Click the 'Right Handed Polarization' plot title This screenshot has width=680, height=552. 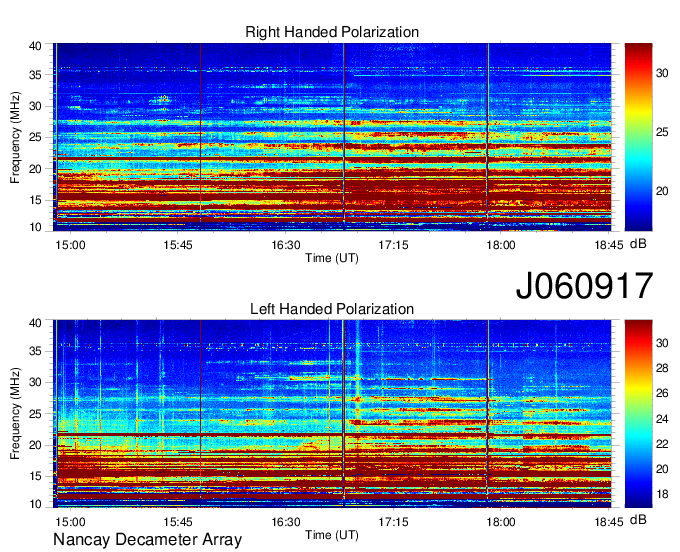[x=332, y=32]
